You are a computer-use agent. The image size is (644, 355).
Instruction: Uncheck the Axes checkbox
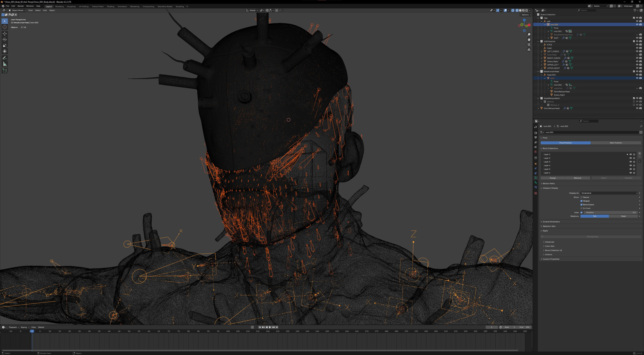coord(581,213)
